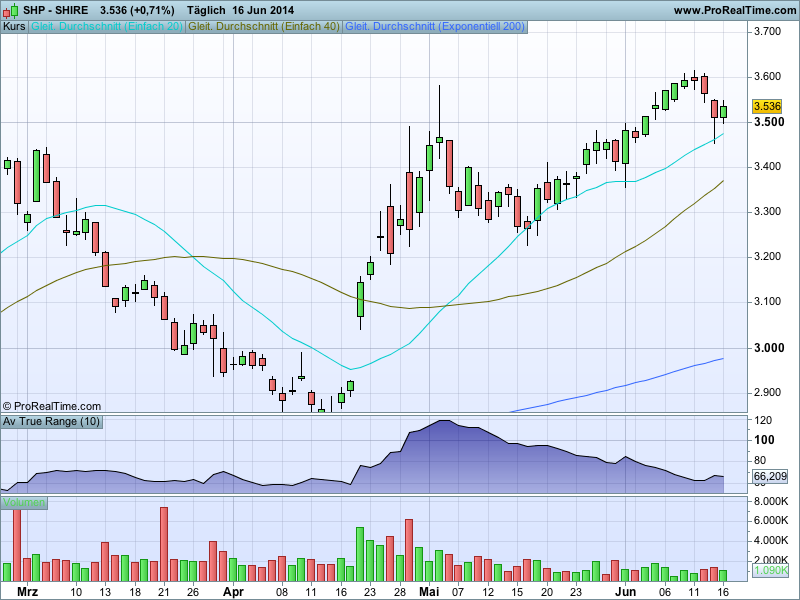800x600 pixels.
Task: Click the 3.100 price axis label
Action: tap(767, 301)
